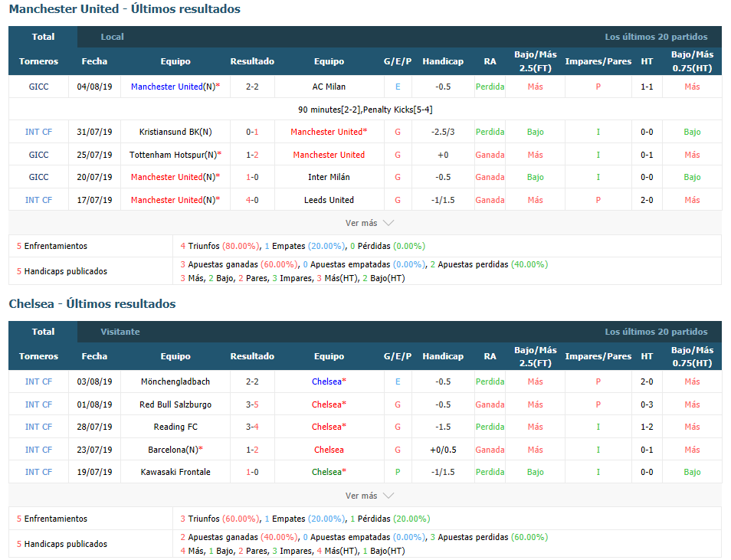Click Resultado column header in Chelsea table
Screen dimensions: 731x560
click(x=252, y=356)
